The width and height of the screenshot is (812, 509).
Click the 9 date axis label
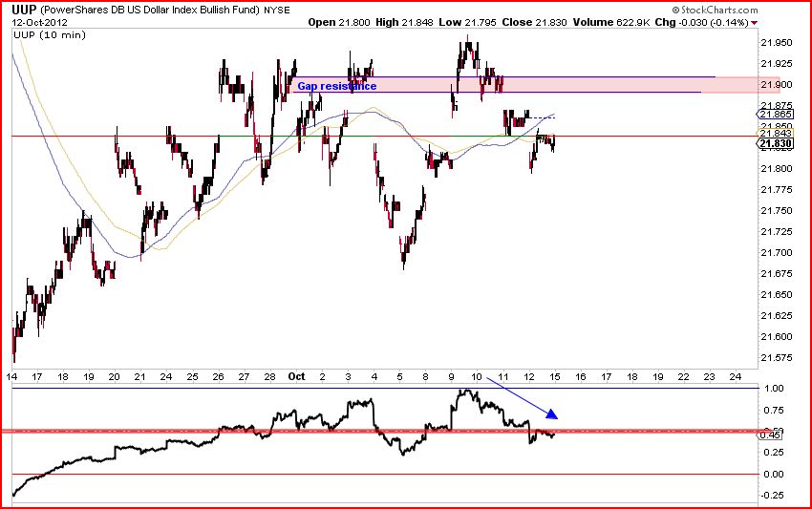coord(452,376)
